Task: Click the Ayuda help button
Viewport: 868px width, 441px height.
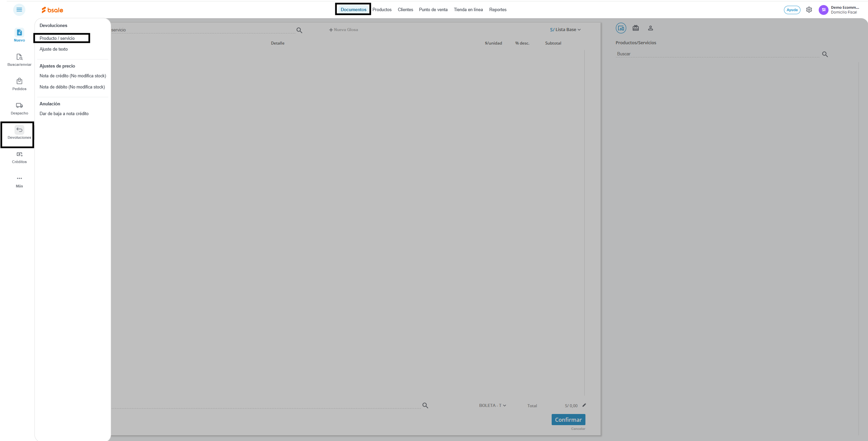Action: tap(792, 10)
